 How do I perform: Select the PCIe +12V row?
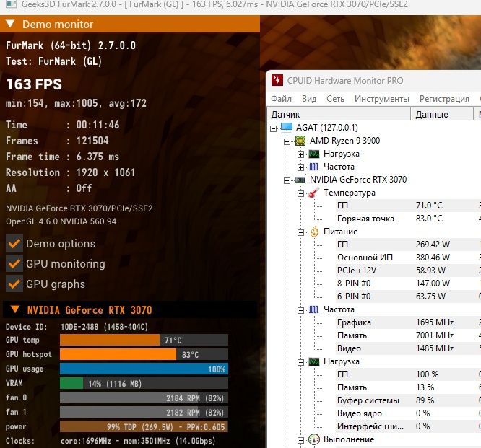(x=408, y=271)
